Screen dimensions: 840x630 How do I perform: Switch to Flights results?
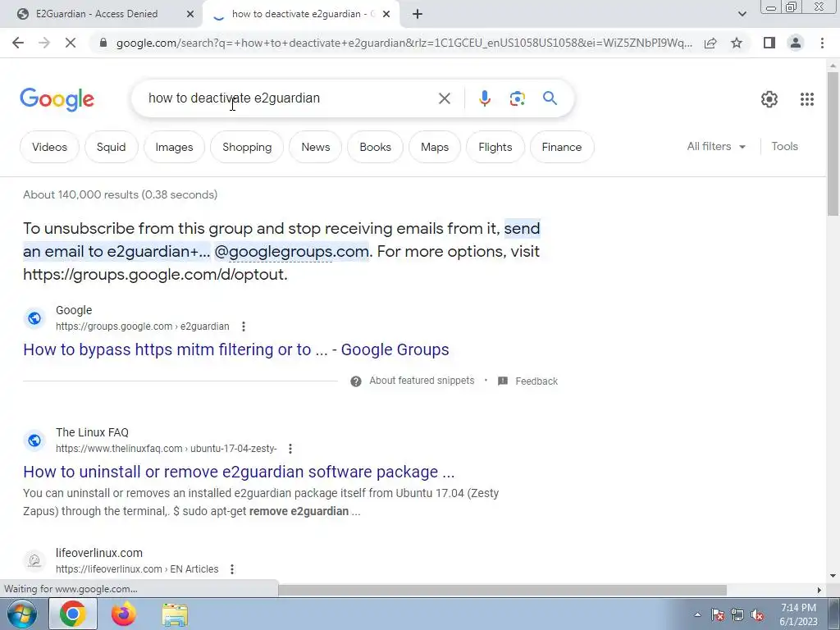pyautogui.click(x=495, y=147)
